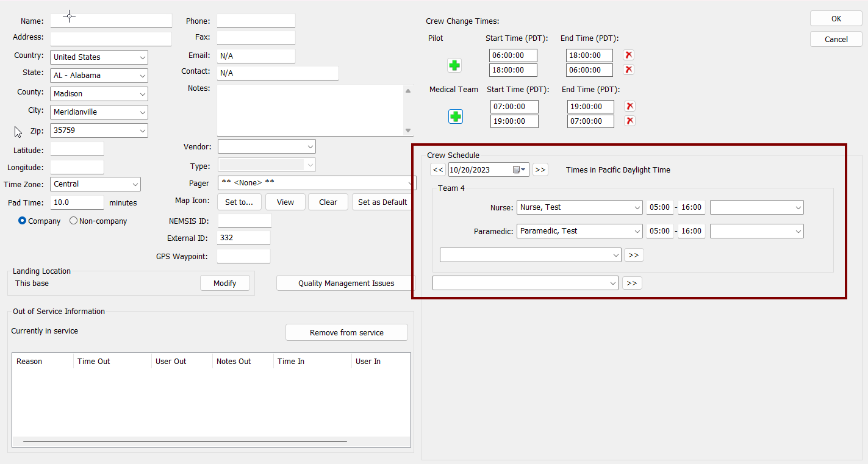The height and width of the screenshot is (464, 868).
Task: Click the Nurse start time 05:00
Action: point(659,207)
